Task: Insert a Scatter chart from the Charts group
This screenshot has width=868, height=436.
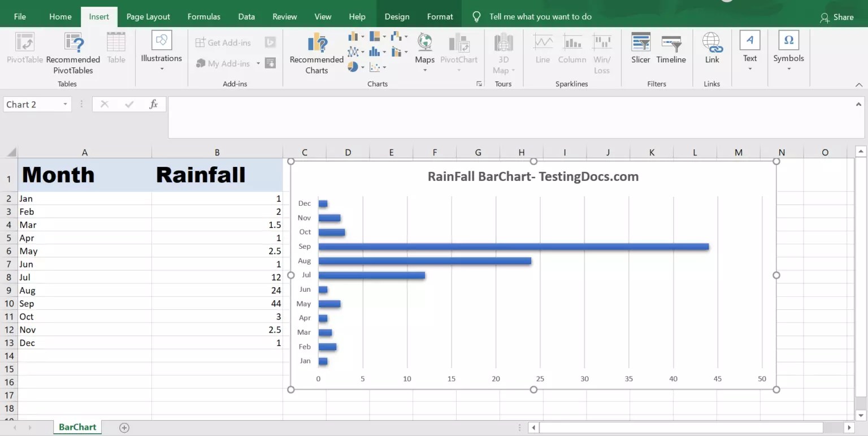Action: (375, 66)
